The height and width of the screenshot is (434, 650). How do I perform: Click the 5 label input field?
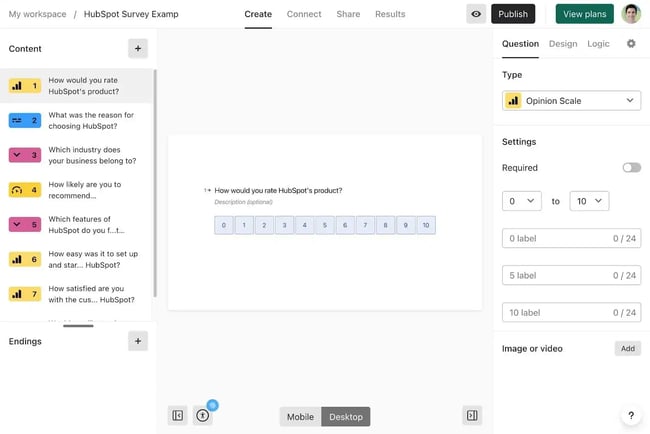point(571,275)
